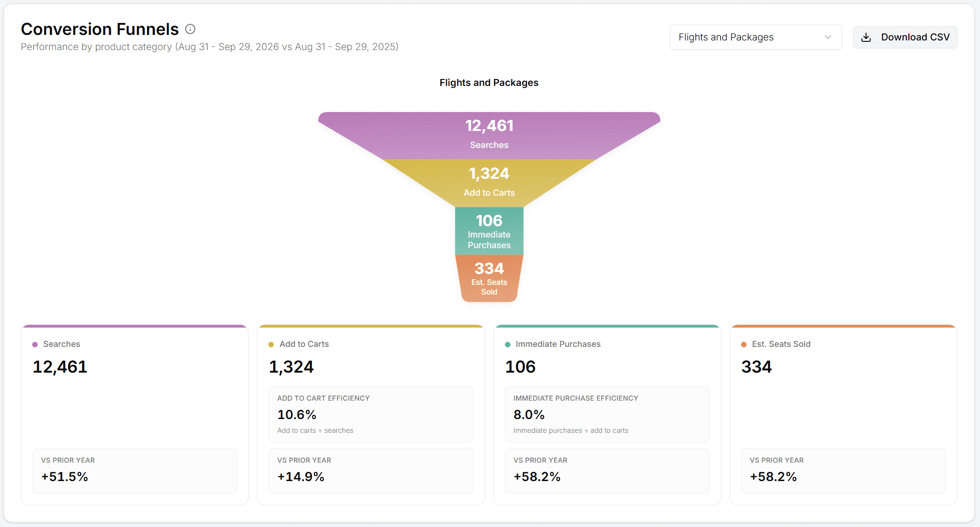
Task: Click VS PRIOR YEAR label in Searches card
Action: coord(68,460)
